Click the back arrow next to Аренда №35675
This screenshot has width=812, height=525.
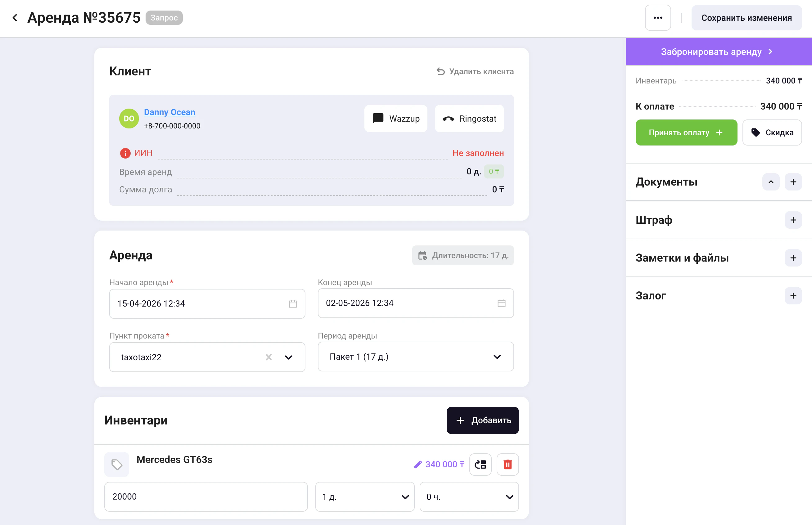pos(15,18)
